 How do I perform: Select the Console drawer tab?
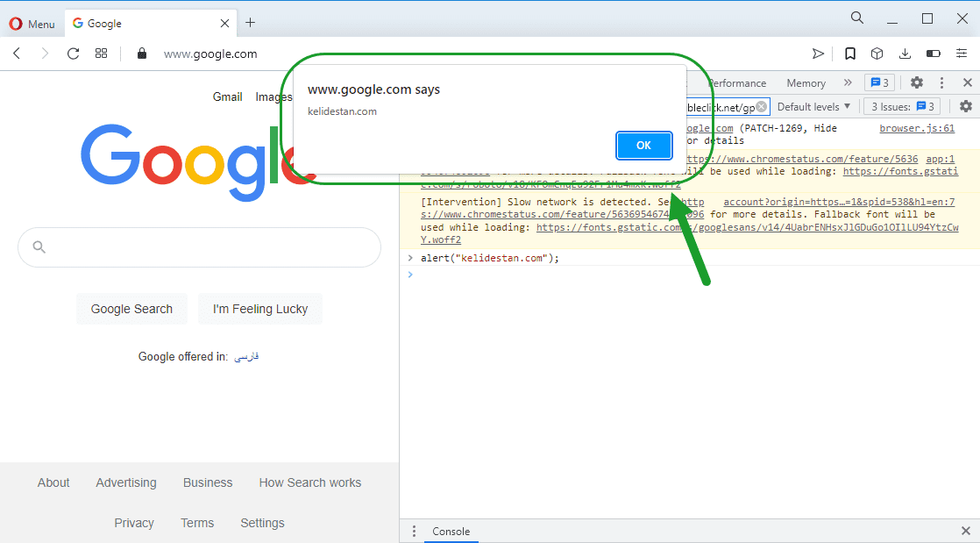tap(451, 531)
